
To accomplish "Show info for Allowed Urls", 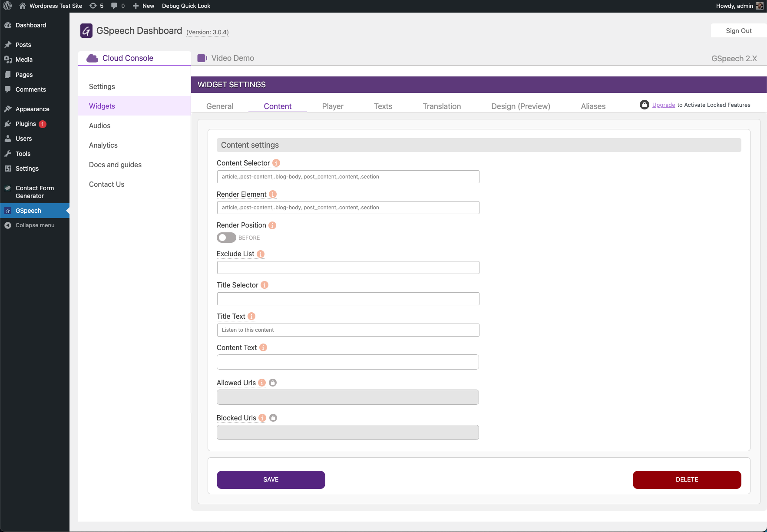I will coord(262,383).
